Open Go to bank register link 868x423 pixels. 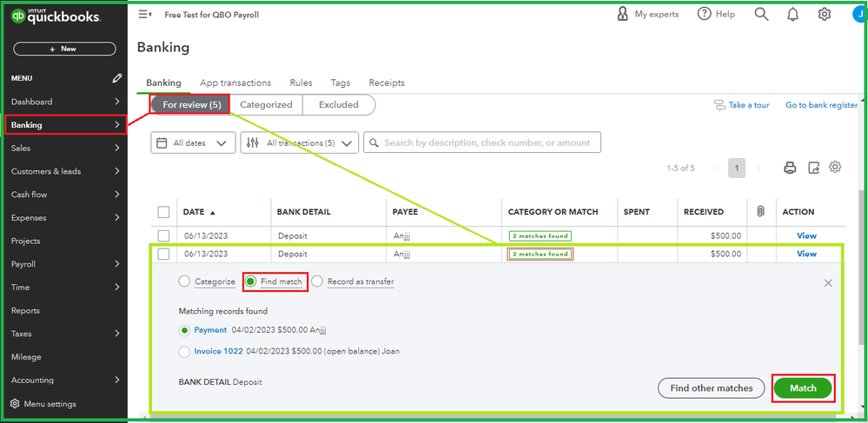point(821,105)
